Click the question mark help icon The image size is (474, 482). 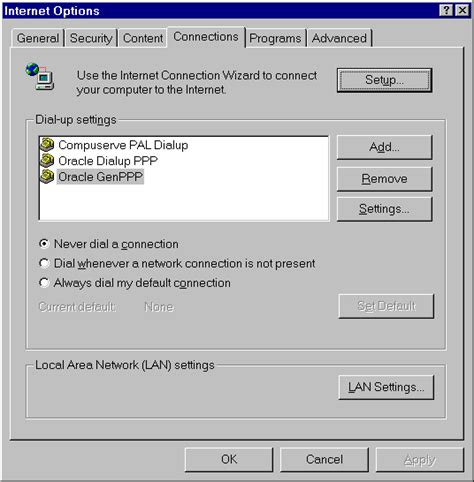click(x=447, y=11)
